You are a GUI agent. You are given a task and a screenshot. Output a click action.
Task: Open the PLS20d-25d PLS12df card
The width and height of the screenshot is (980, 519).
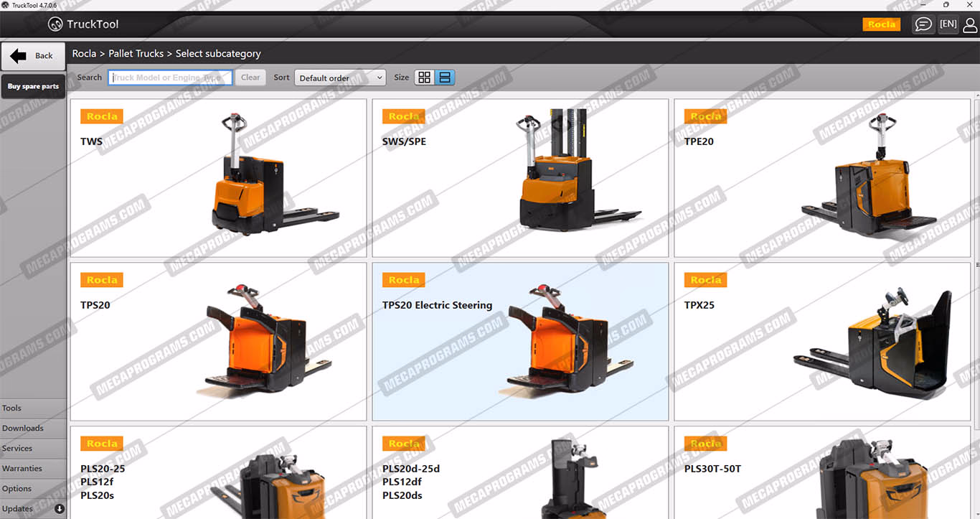(520, 472)
